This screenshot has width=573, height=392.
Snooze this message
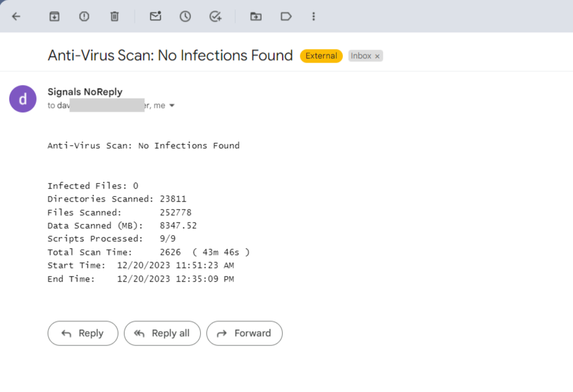coord(185,16)
